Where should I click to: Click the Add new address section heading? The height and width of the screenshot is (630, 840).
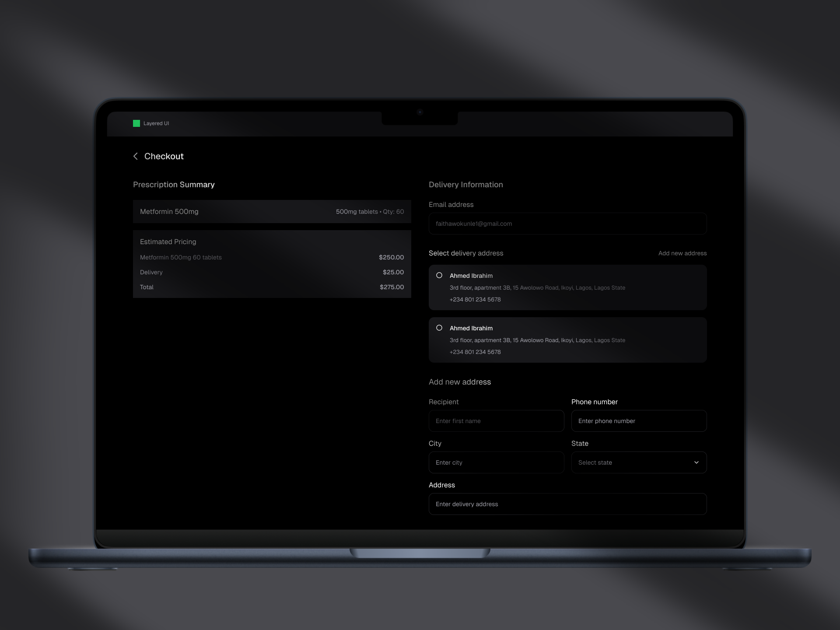459,381
